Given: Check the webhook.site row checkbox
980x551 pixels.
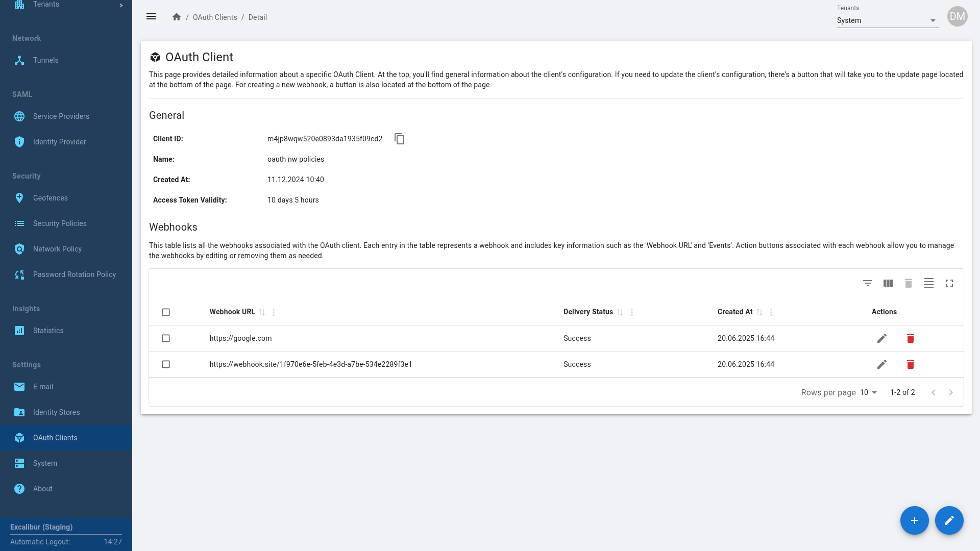Looking at the screenshot, I should point(166,364).
